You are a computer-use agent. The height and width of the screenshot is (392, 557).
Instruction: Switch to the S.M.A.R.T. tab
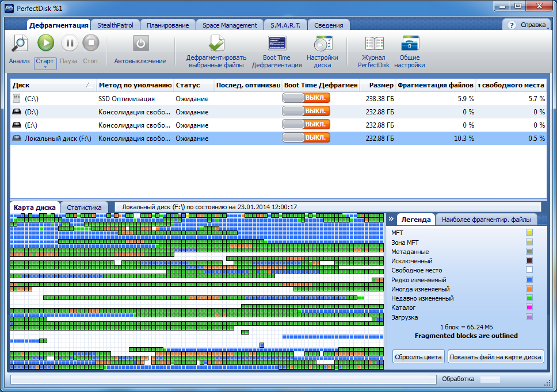coord(285,25)
